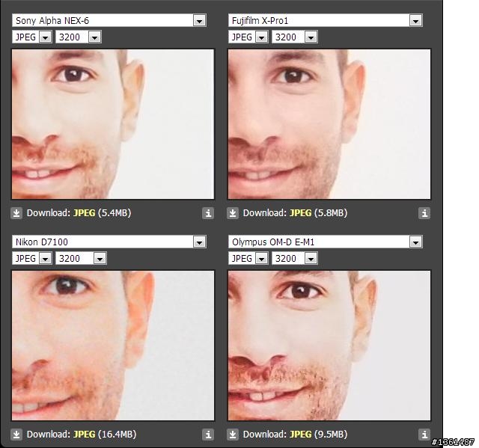The width and height of the screenshot is (479, 448).
Task: Download the 9.5MB JPEG link
Action: click(x=300, y=435)
